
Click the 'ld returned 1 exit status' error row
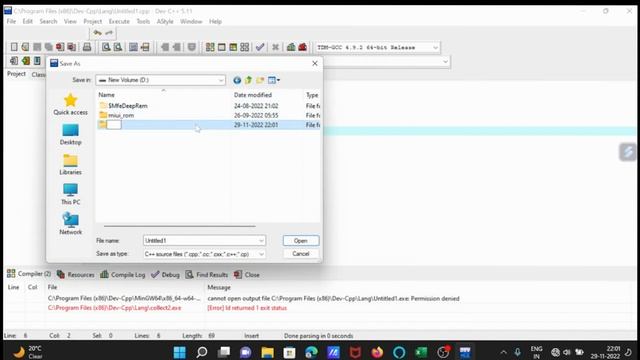(247, 308)
